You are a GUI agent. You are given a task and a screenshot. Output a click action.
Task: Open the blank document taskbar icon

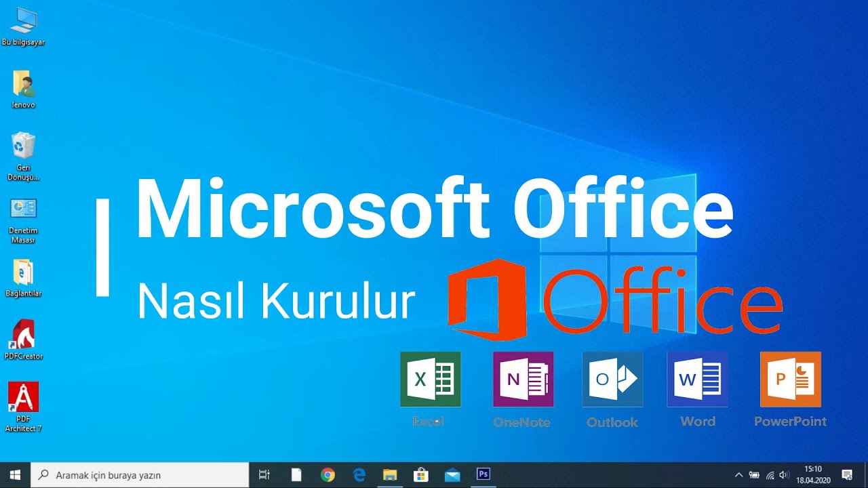pos(296,475)
